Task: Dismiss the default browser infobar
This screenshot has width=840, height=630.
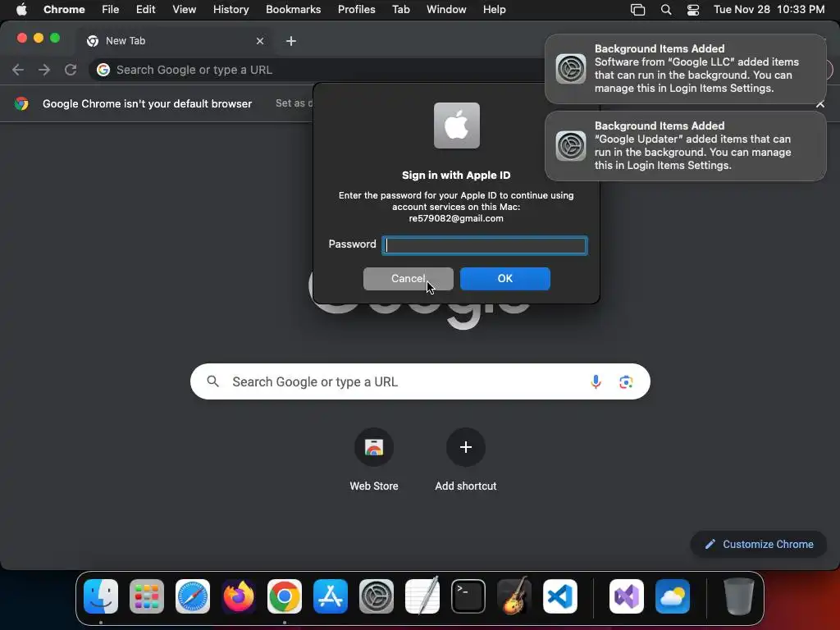Action: pyautogui.click(x=820, y=104)
